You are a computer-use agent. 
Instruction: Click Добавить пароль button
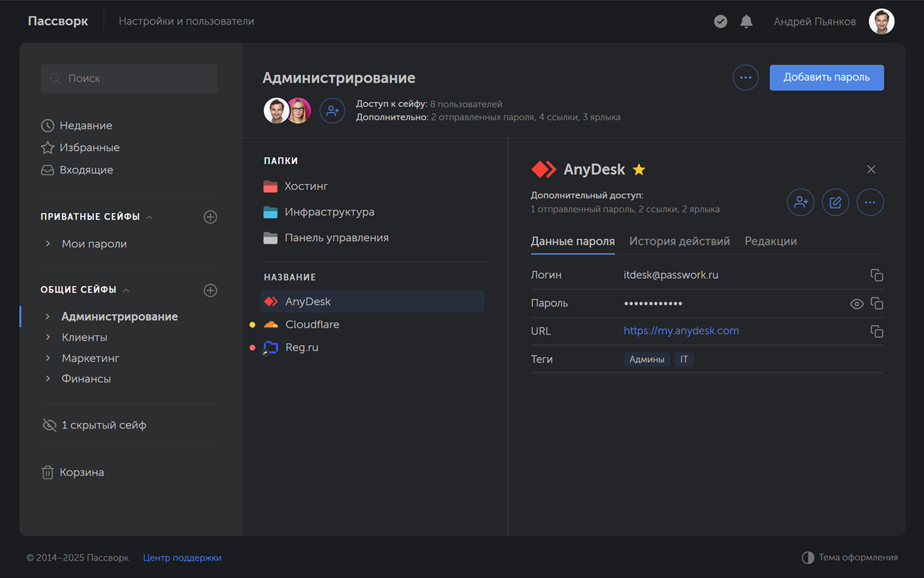click(x=826, y=78)
